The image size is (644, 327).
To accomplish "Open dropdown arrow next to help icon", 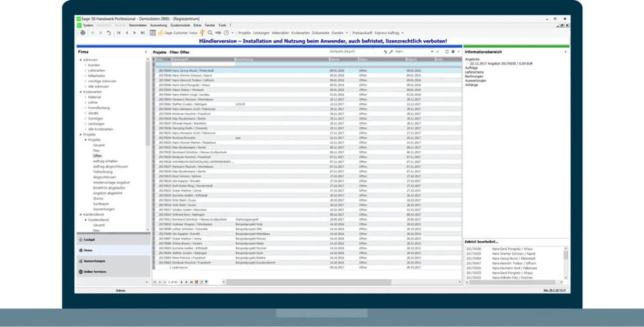I will pyautogui.click(x=233, y=33).
